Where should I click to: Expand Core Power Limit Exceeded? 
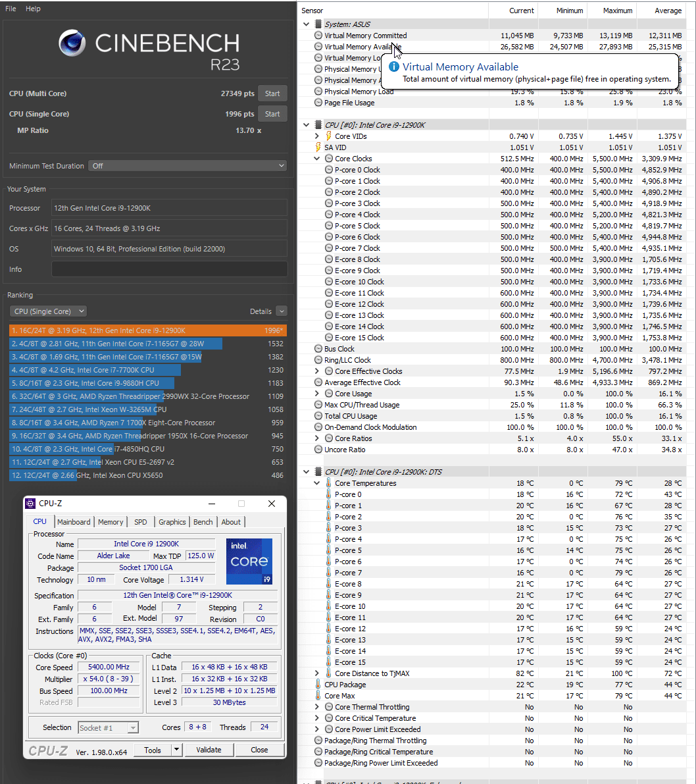tap(317, 729)
